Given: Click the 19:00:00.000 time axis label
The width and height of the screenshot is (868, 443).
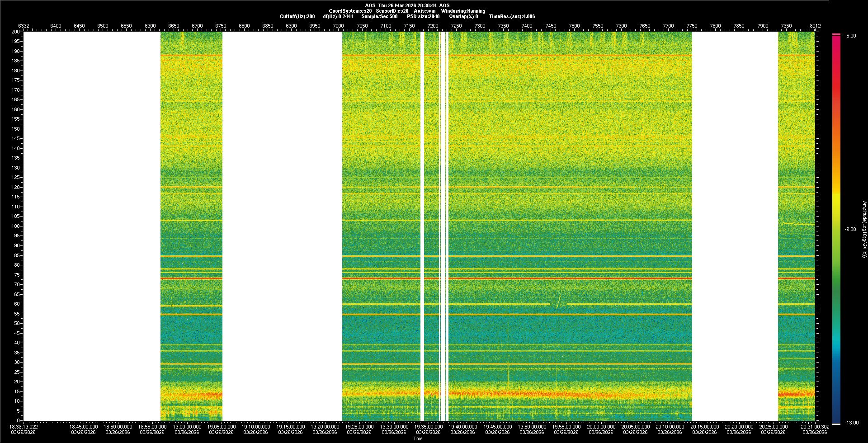Looking at the screenshot, I should [x=187, y=426].
